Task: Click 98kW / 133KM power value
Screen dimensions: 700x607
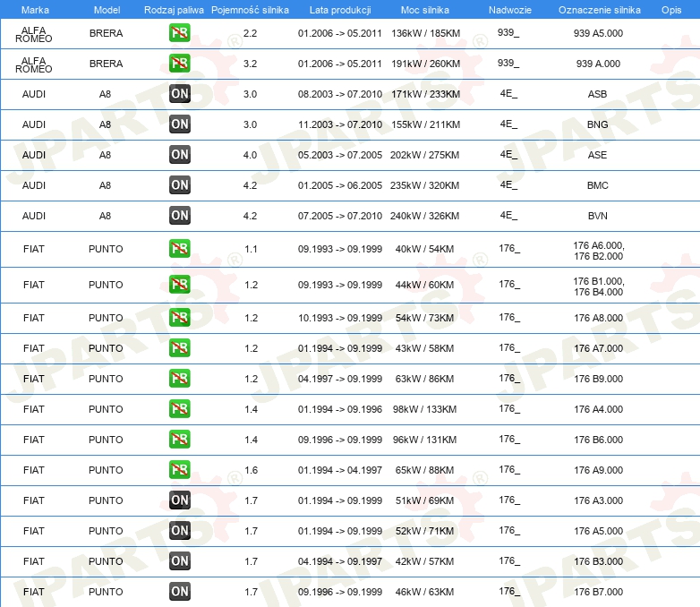Action: [424, 408]
